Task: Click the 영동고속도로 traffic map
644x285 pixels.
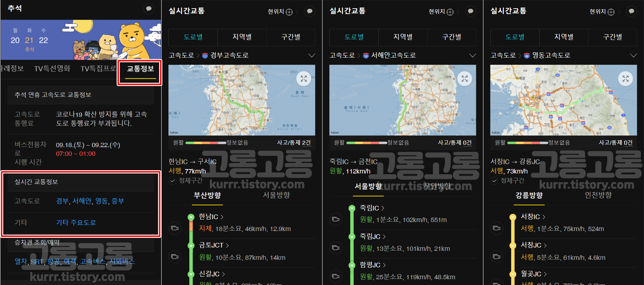Action: (564, 100)
